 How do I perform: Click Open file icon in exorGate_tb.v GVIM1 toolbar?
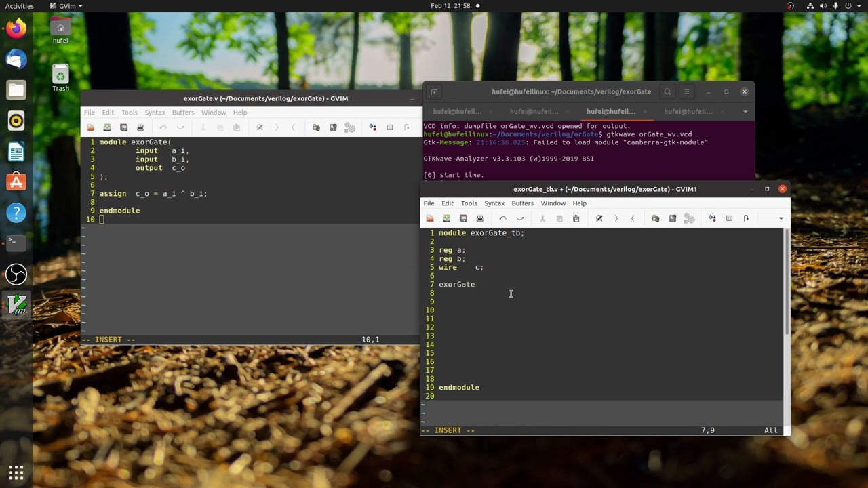point(430,218)
